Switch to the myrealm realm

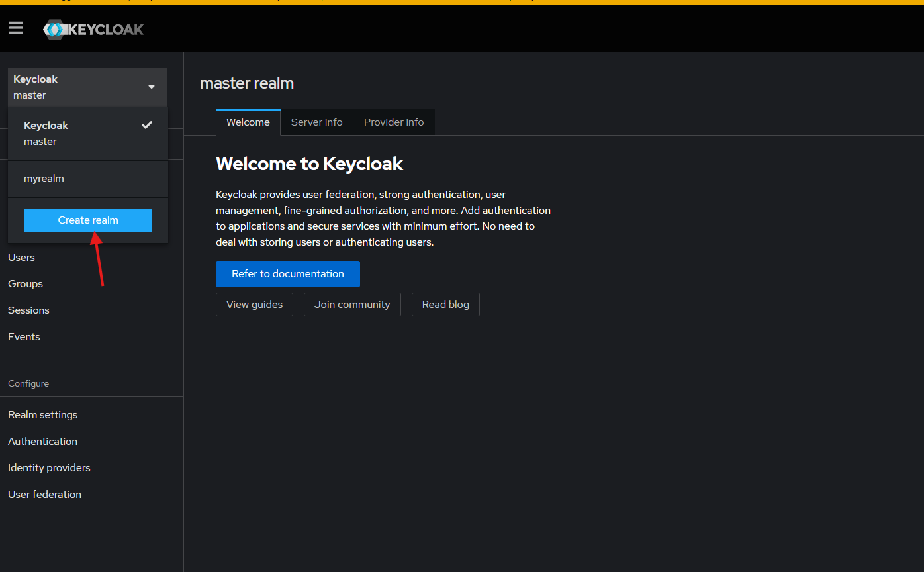pos(88,179)
